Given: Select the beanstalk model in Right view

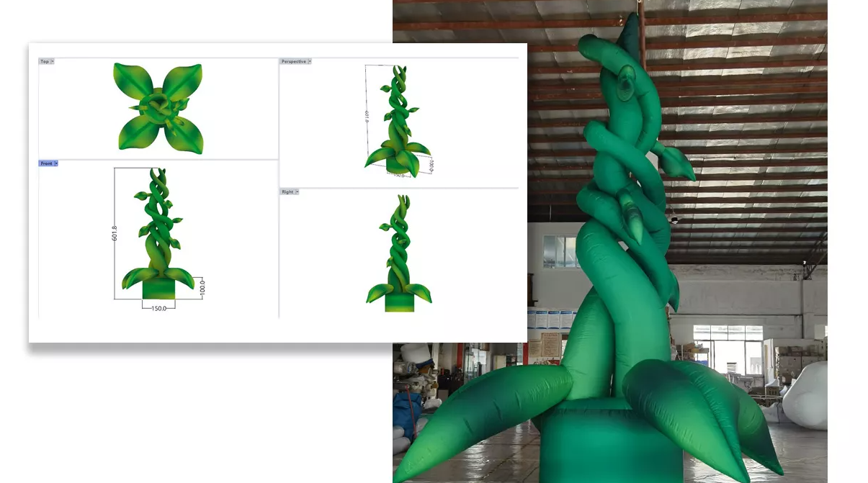Looking at the screenshot, I should (398, 252).
